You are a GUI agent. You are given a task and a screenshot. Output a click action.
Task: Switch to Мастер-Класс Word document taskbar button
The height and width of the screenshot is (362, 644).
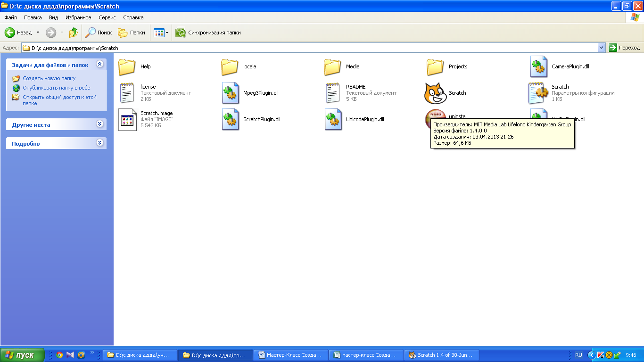(290, 355)
